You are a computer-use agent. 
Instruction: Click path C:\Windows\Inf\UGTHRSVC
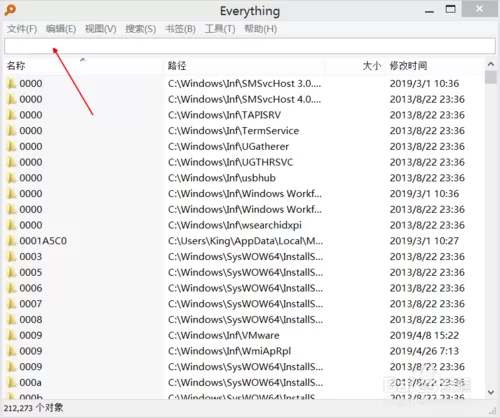pos(230,162)
